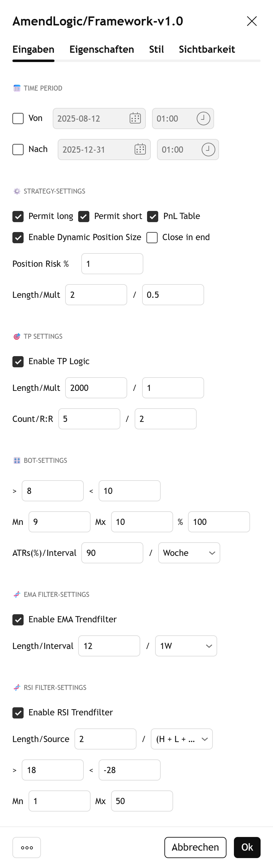The image size is (273, 868).
Task: Uncheck the Permit short option
Action: 83,216
